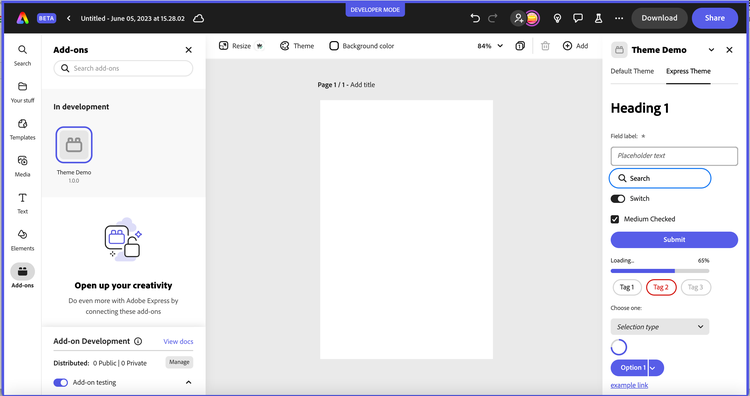Close the Theme Demo panel
This screenshot has width=750, height=396.
point(729,50)
